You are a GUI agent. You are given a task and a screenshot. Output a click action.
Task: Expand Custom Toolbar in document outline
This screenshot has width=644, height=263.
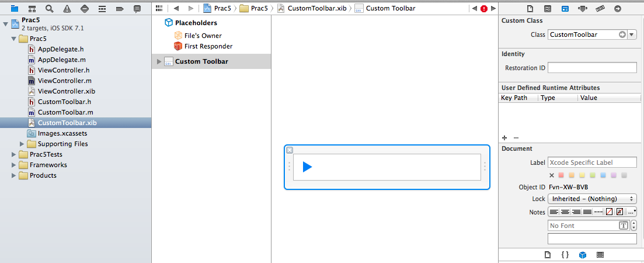click(159, 61)
